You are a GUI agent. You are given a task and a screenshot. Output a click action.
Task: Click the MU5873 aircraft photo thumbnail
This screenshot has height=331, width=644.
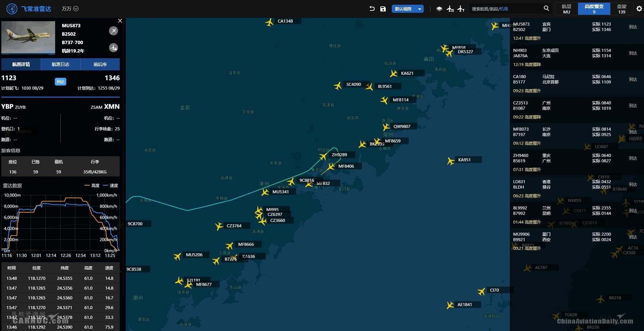[x=28, y=38]
